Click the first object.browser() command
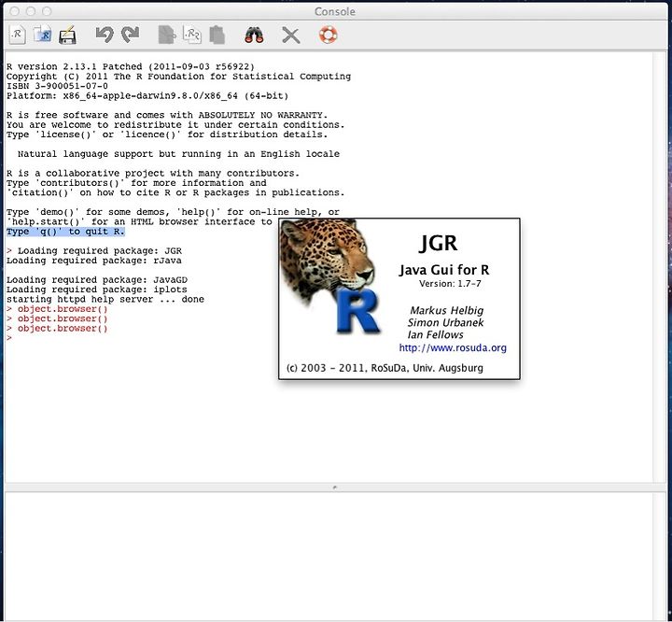Image resolution: width=672 pixels, height=622 pixels. point(63,309)
